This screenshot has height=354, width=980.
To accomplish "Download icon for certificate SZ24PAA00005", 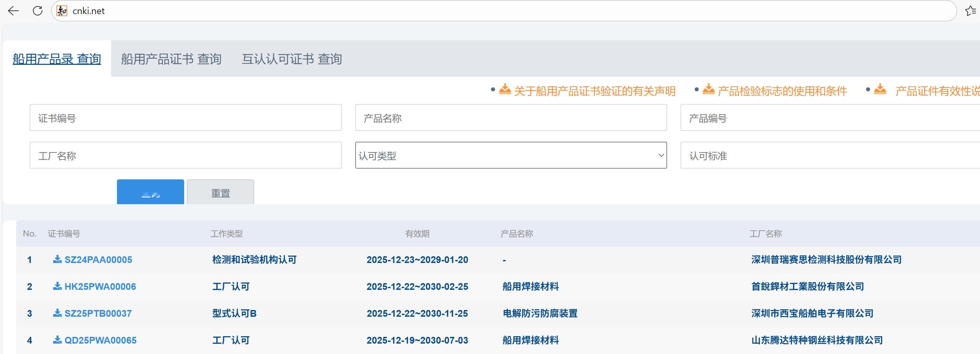I will coord(57,259).
